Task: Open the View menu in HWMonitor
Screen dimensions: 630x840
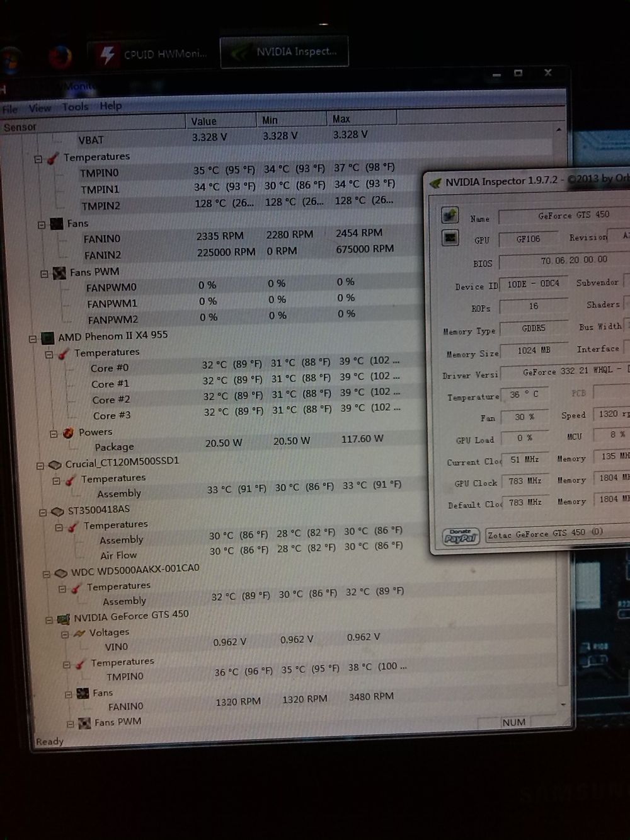Action: [40, 108]
